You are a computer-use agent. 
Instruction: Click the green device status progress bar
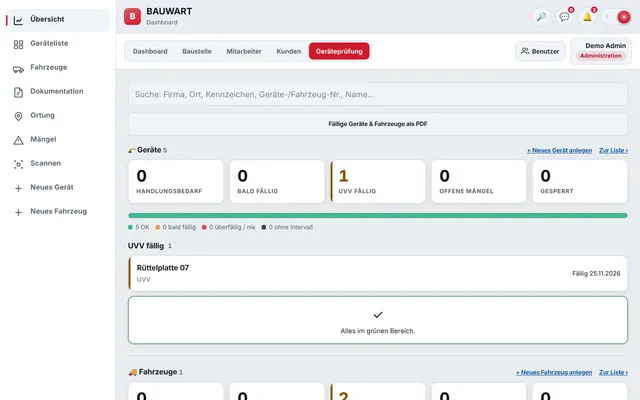coord(378,216)
